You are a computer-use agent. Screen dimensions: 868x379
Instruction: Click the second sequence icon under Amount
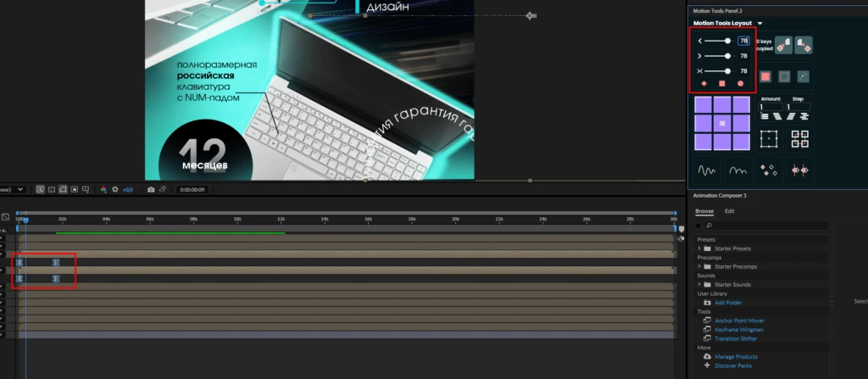point(778,116)
